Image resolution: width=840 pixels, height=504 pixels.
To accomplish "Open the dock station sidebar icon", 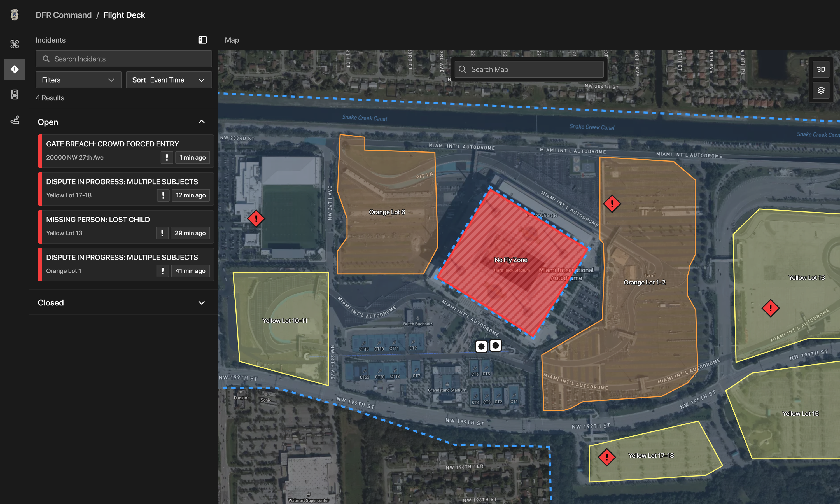I will [x=15, y=94].
